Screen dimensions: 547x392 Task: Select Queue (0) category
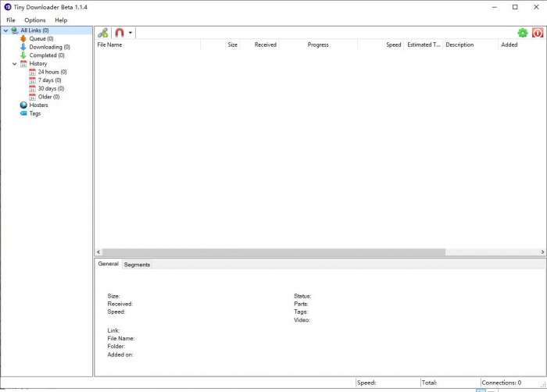tap(41, 39)
